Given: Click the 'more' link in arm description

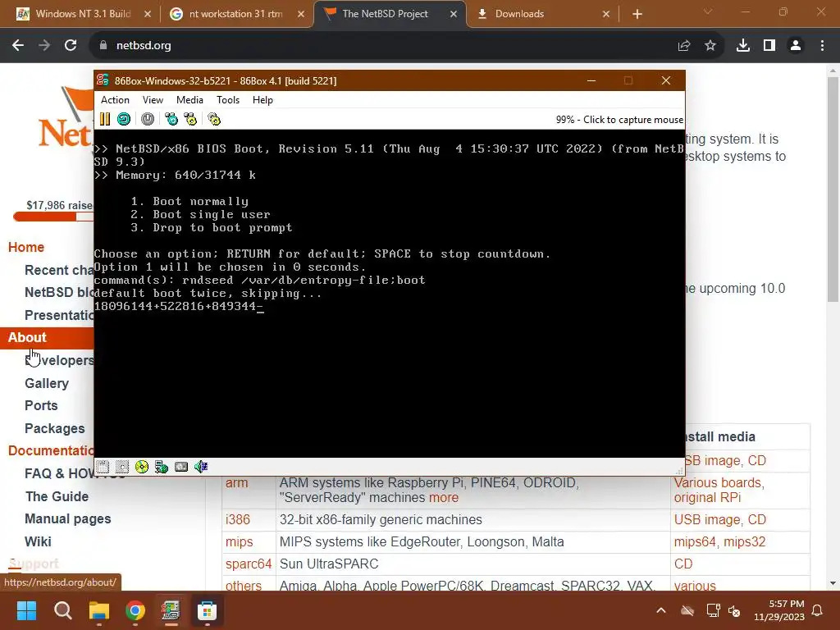Looking at the screenshot, I should click(444, 497).
